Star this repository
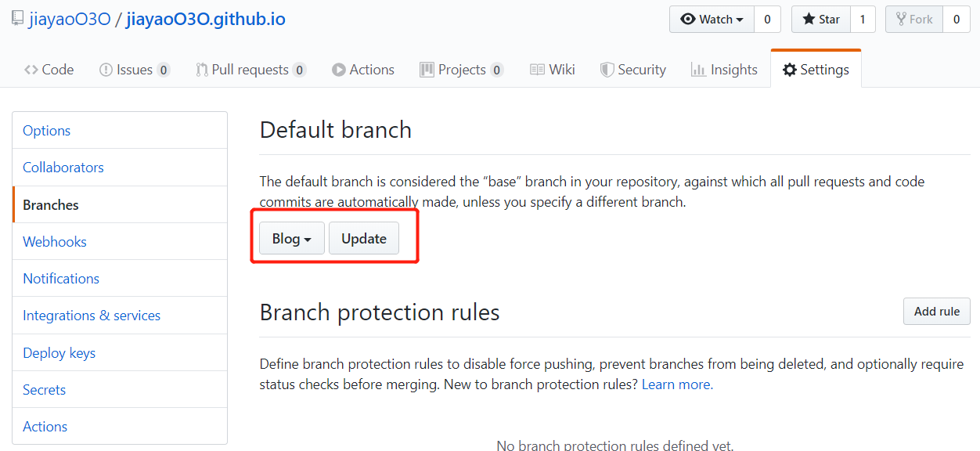This screenshot has height=451, width=980. click(x=820, y=20)
